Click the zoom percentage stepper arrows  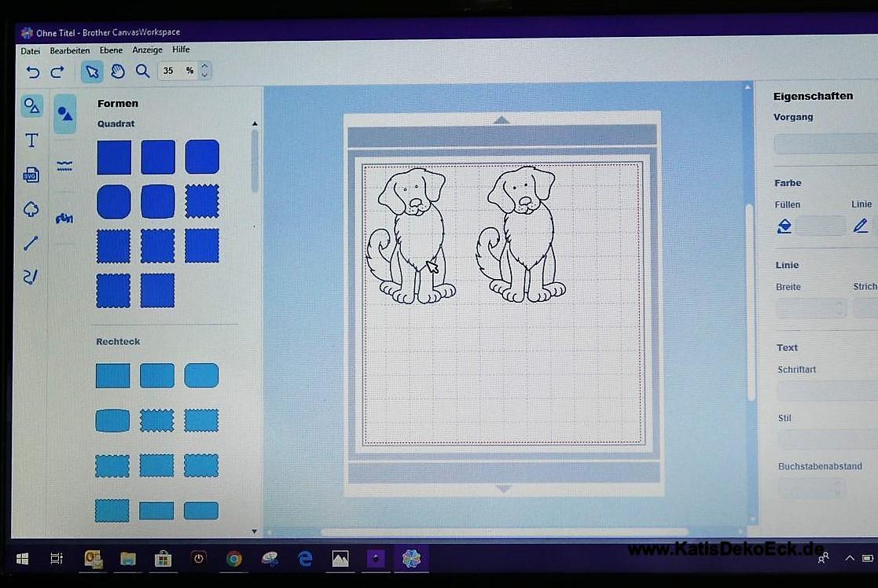click(x=205, y=71)
